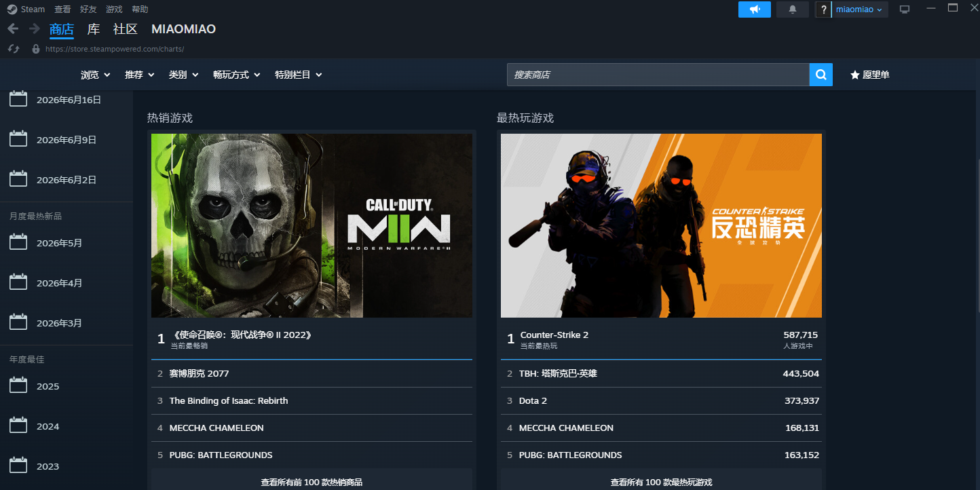Open the 好友 menu

pyautogui.click(x=88, y=10)
